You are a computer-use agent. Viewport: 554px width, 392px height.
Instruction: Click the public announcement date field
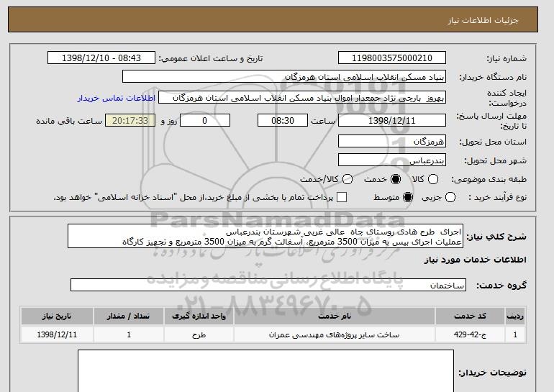coord(101,58)
